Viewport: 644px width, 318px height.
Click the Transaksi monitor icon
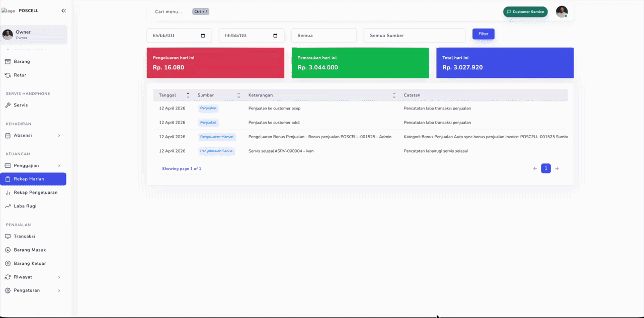point(8,236)
